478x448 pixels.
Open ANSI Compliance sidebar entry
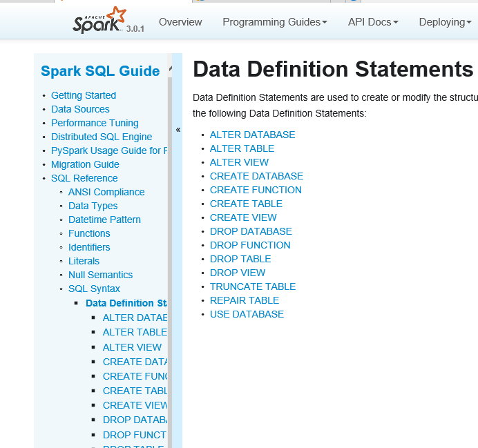106,192
